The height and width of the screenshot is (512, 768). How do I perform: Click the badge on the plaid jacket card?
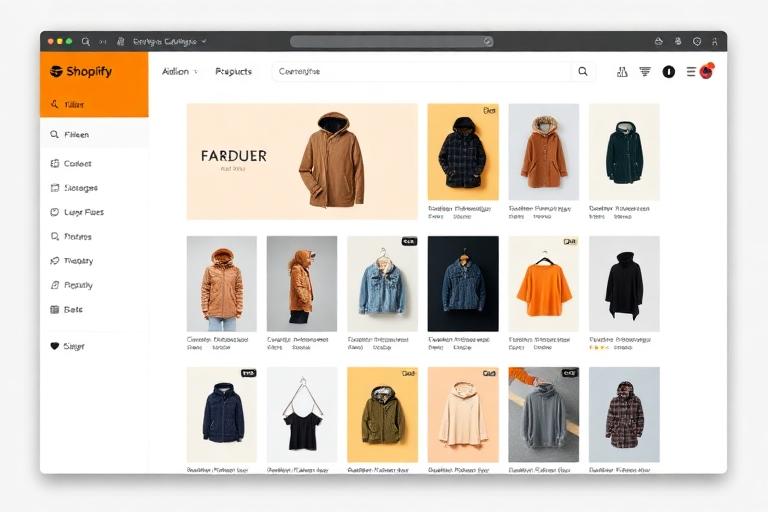click(489, 111)
